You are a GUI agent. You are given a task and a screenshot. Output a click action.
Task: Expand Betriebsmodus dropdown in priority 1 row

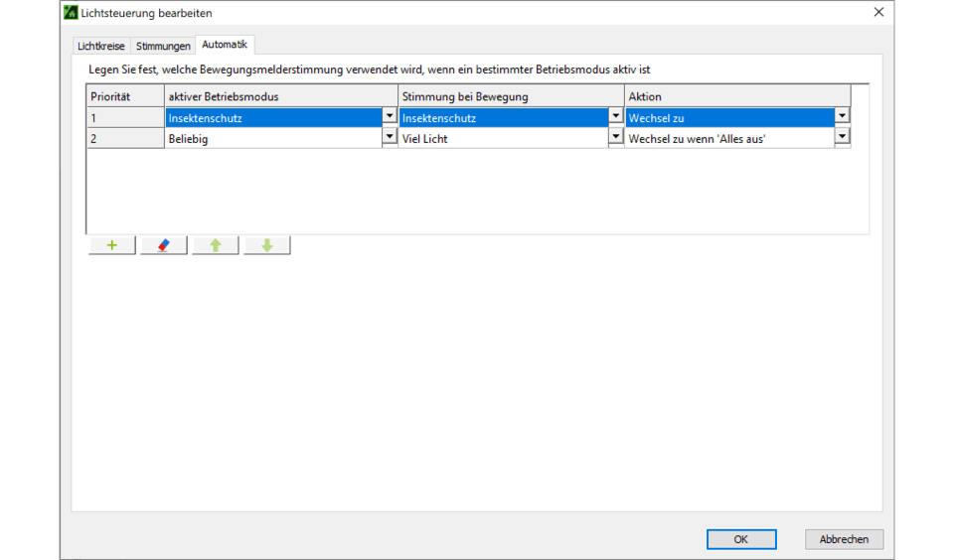pos(390,117)
